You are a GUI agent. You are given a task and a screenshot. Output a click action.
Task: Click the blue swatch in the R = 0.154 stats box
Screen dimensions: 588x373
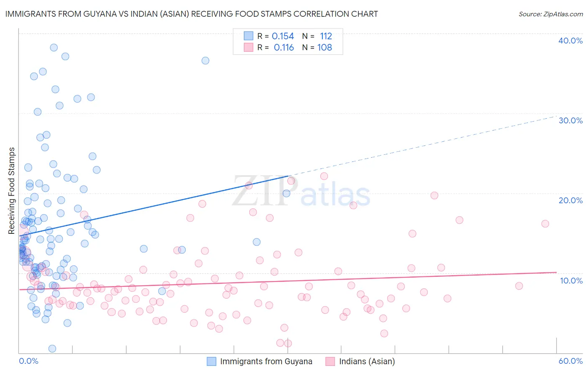pyautogui.click(x=248, y=36)
